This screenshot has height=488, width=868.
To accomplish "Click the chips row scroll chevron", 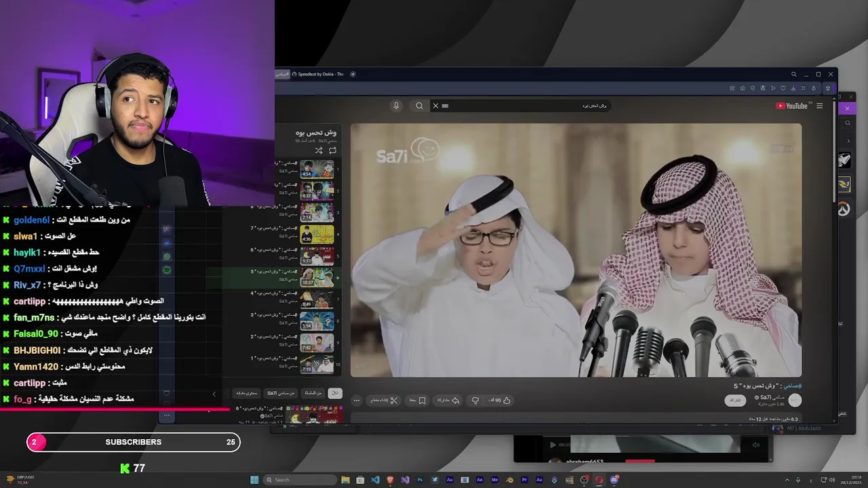I will [214, 394].
